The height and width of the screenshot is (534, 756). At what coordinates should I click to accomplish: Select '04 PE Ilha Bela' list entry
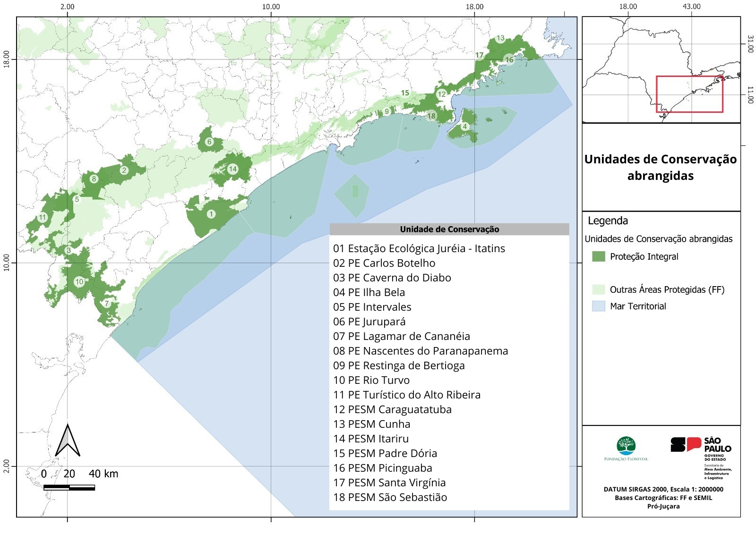coord(369,292)
